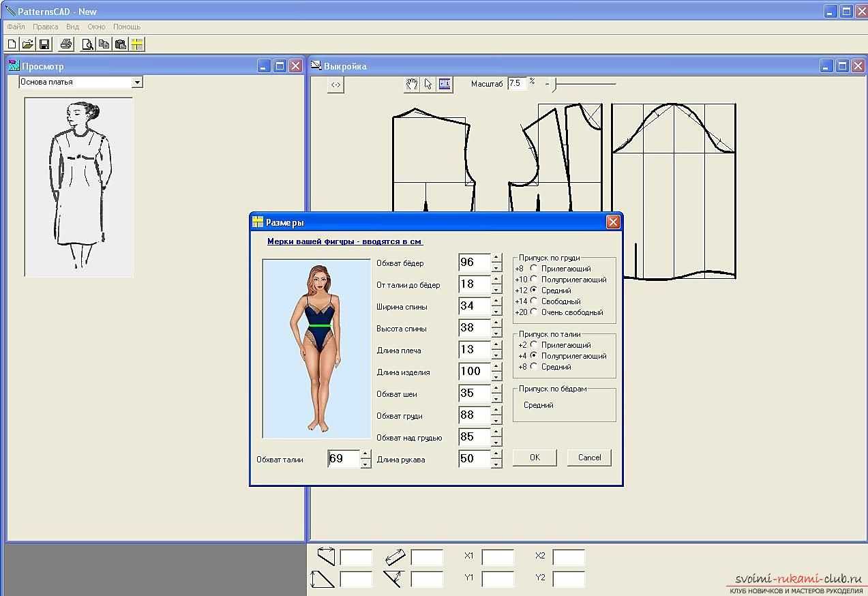The image size is (868, 596).
Task: Click the horizontal width measurement icon
Action: coord(326,556)
